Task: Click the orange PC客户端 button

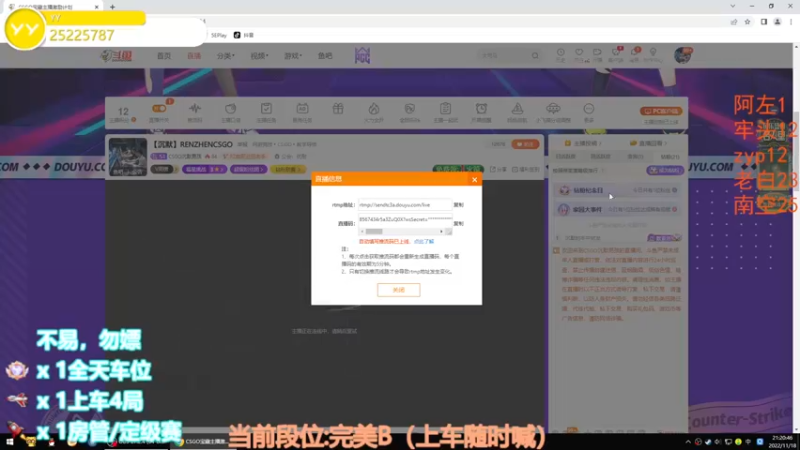Action: [661, 111]
